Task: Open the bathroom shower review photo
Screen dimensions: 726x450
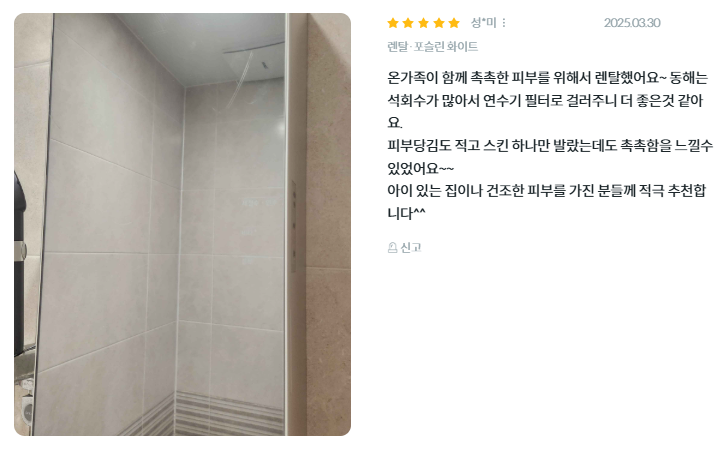Action: pos(182,225)
